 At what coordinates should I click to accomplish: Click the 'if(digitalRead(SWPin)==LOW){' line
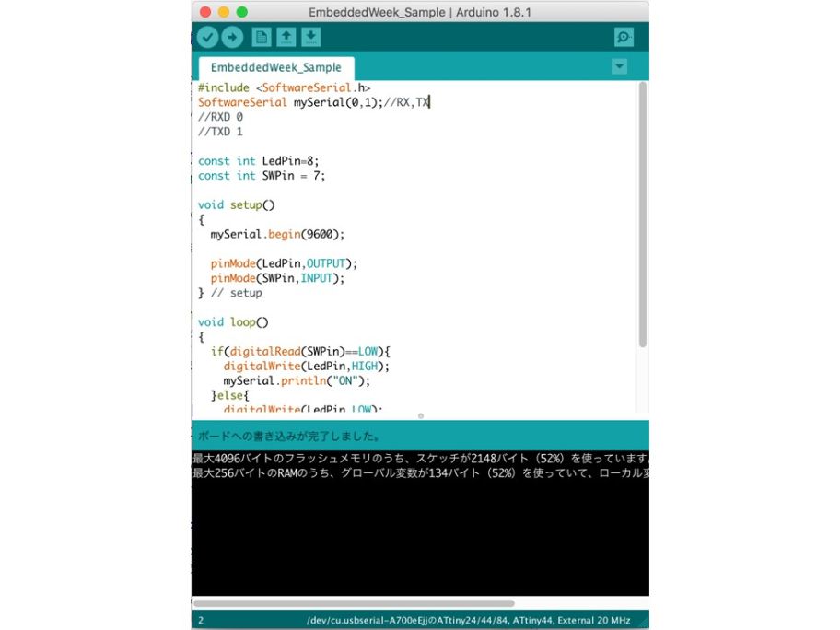tap(300, 352)
